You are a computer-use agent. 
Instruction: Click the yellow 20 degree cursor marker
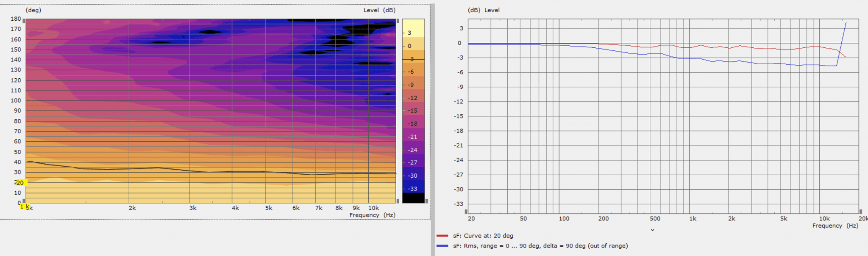coord(21,183)
